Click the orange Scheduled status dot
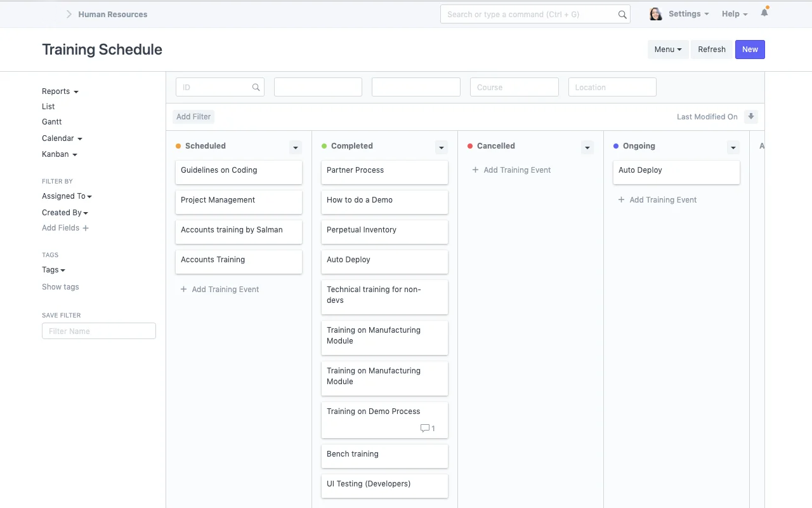Image resolution: width=812 pixels, height=508 pixels. [178, 146]
